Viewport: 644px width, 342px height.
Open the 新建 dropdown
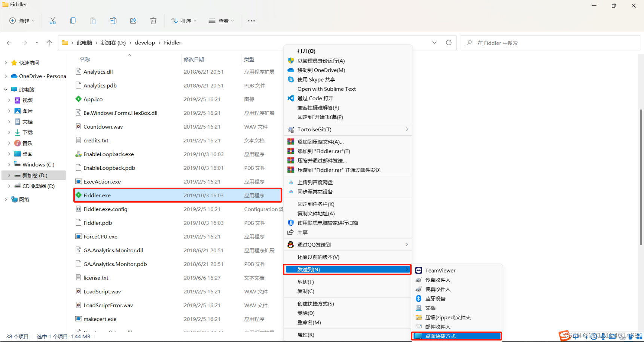pos(22,21)
